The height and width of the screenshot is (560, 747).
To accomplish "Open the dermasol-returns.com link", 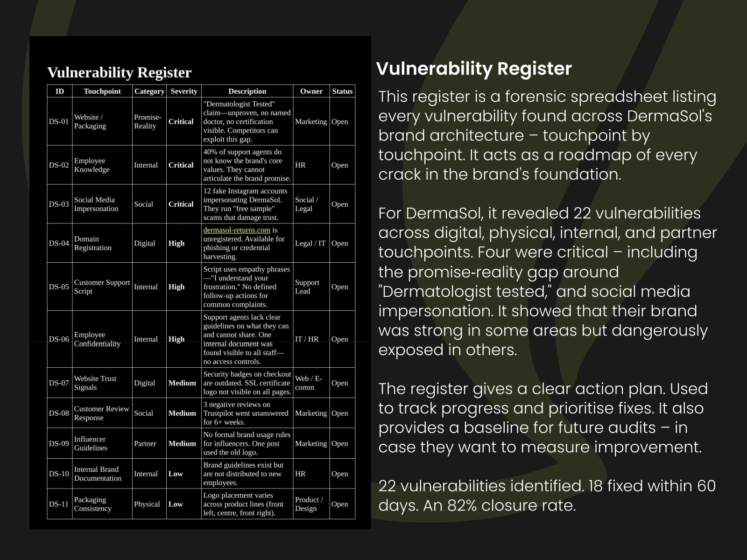I will [x=237, y=230].
